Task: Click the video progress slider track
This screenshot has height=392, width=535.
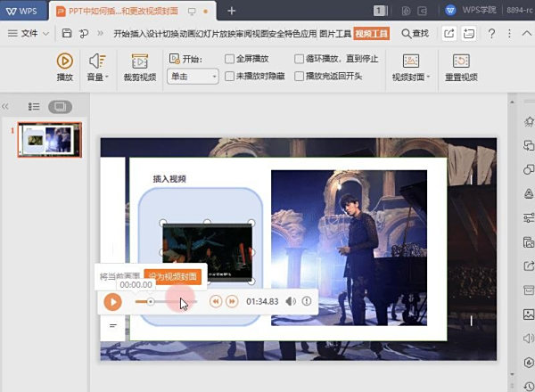Action: click(x=166, y=302)
